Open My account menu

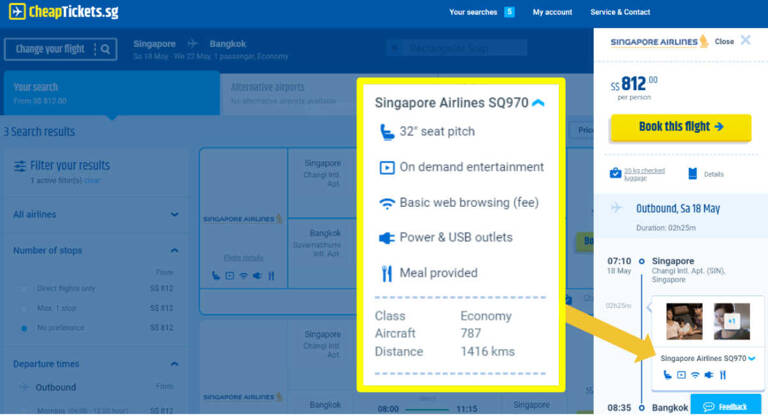pos(552,12)
